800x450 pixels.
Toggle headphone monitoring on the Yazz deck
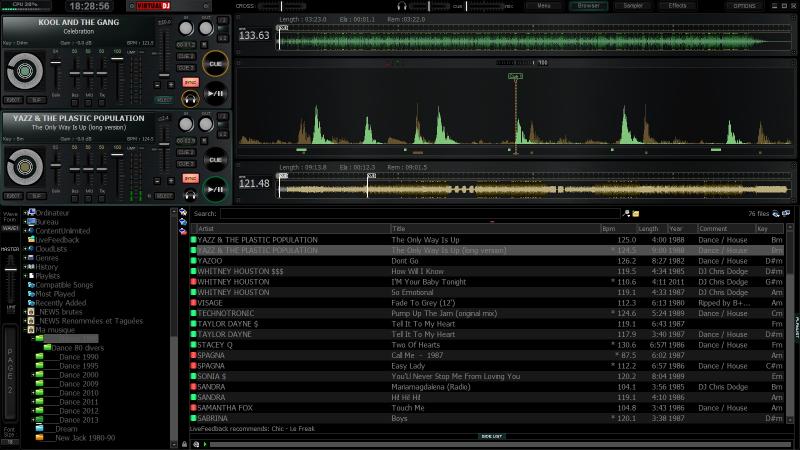click(190, 194)
